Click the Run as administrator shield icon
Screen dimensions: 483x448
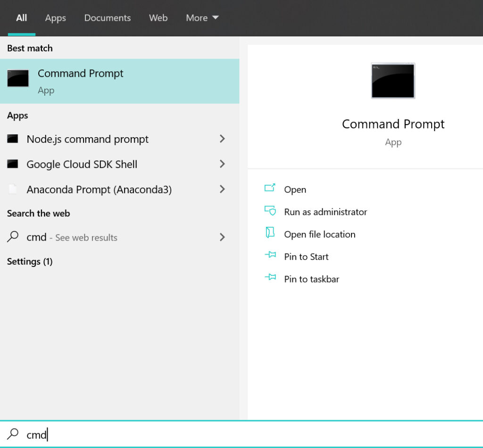(x=270, y=211)
